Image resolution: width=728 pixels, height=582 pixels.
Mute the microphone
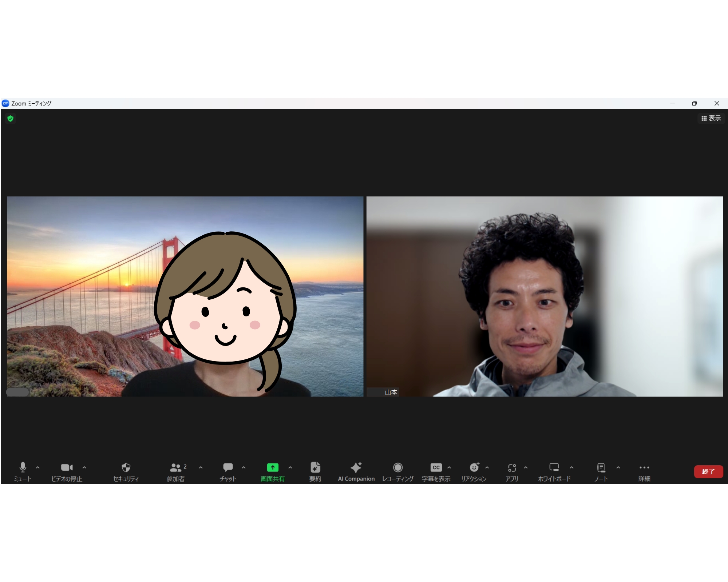(23, 468)
